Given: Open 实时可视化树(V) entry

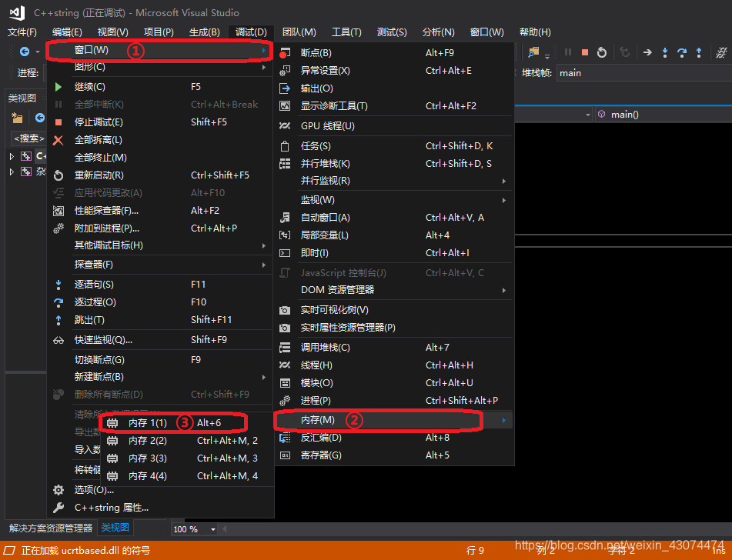Looking at the screenshot, I should click(x=394, y=310).
